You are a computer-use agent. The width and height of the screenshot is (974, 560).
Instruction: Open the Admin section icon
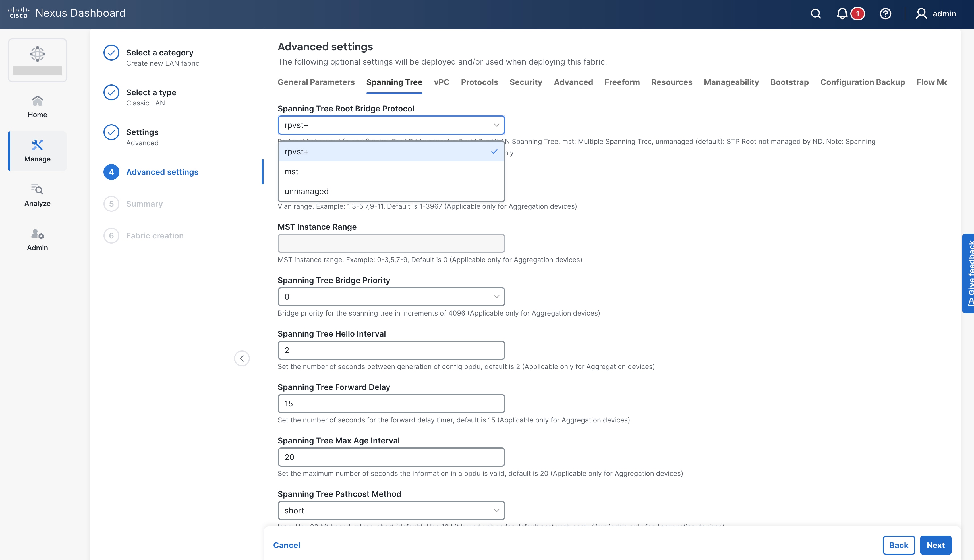37,239
